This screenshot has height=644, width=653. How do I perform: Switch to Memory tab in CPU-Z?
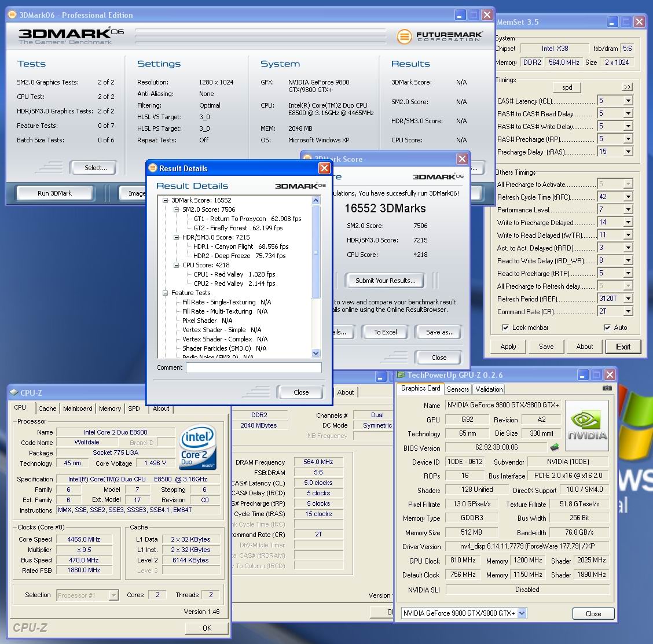pyautogui.click(x=110, y=409)
